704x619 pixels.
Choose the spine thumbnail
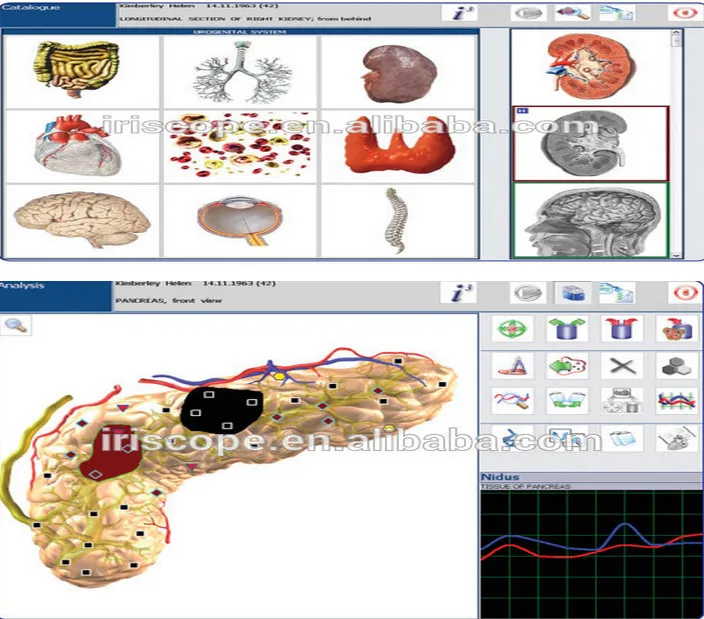(x=399, y=220)
